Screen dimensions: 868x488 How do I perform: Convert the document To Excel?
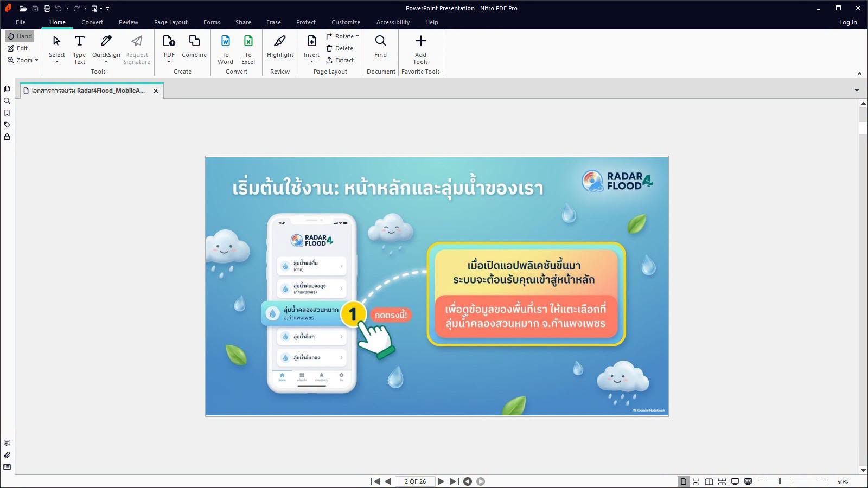click(x=248, y=49)
